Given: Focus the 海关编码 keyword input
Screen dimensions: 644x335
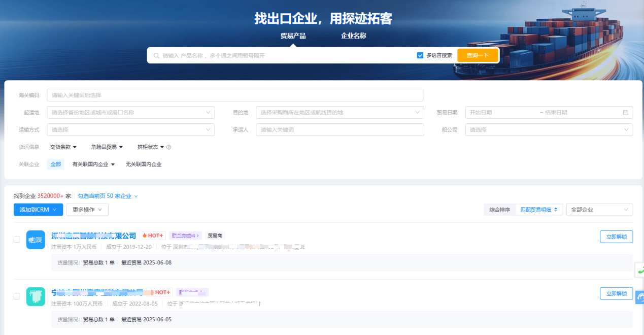Looking at the screenshot, I should 235,95.
